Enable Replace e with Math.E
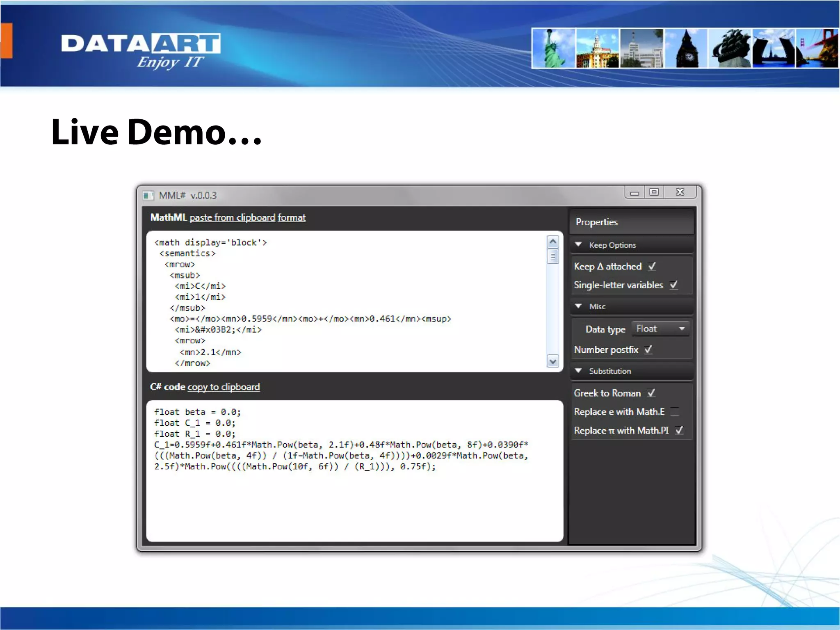The image size is (840, 630). pyautogui.click(x=675, y=412)
